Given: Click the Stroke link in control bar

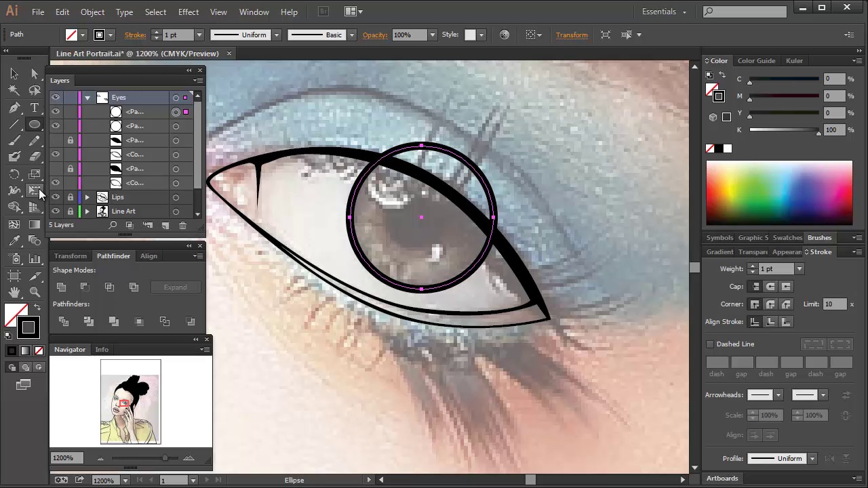Looking at the screenshot, I should click(135, 35).
